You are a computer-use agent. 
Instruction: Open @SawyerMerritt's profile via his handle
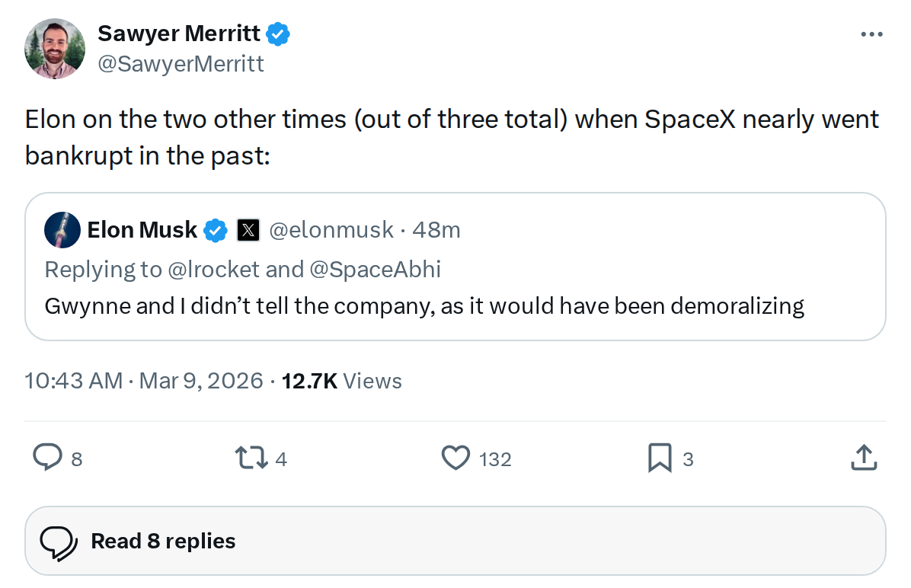(181, 64)
